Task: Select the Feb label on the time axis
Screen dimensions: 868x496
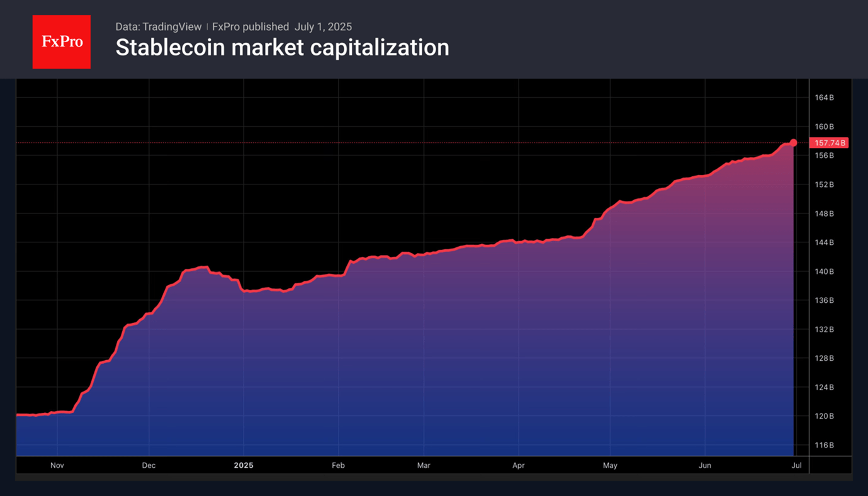Action: 338,466
